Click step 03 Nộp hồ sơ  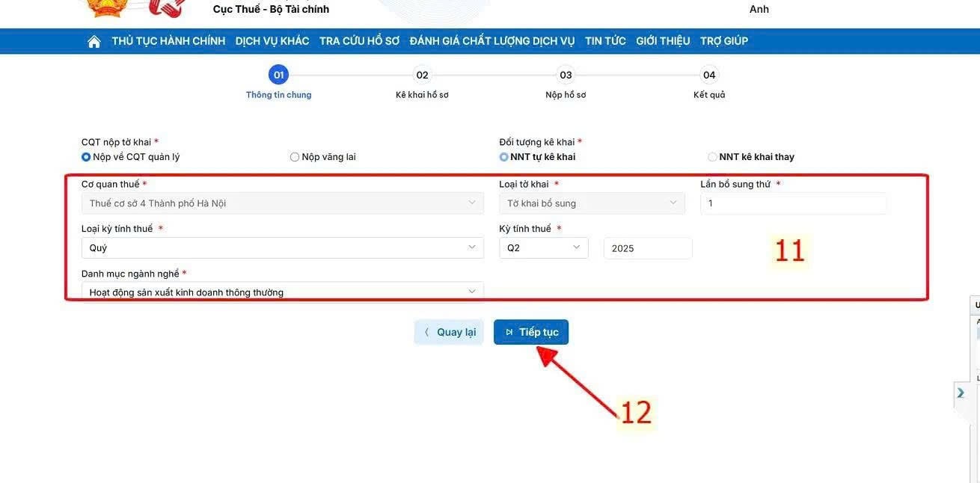[x=566, y=82]
